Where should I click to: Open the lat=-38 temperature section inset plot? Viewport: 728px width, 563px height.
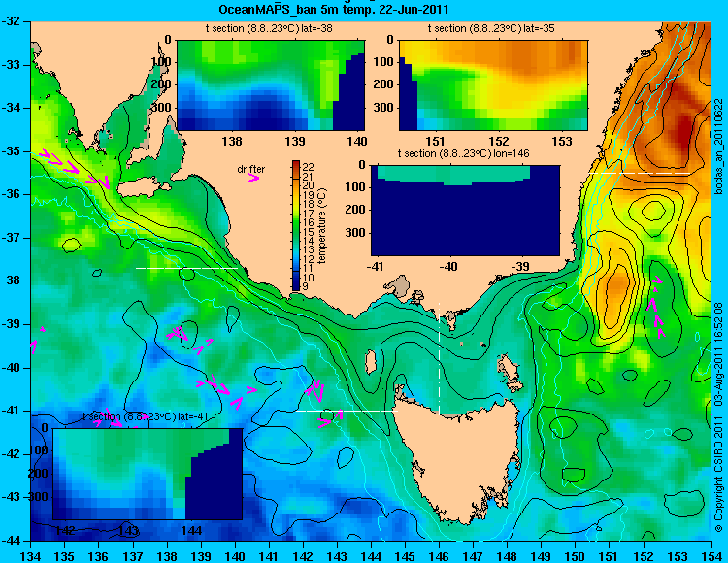(x=271, y=85)
